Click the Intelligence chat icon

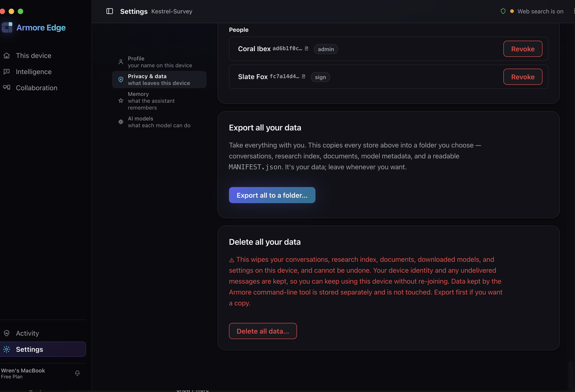click(7, 72)
